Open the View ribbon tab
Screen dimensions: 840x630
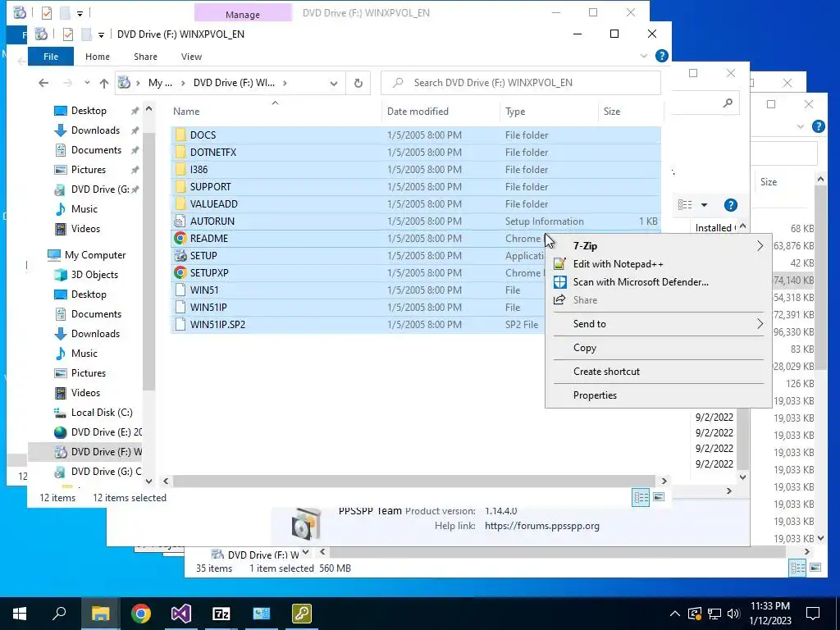tap(191, 57)
